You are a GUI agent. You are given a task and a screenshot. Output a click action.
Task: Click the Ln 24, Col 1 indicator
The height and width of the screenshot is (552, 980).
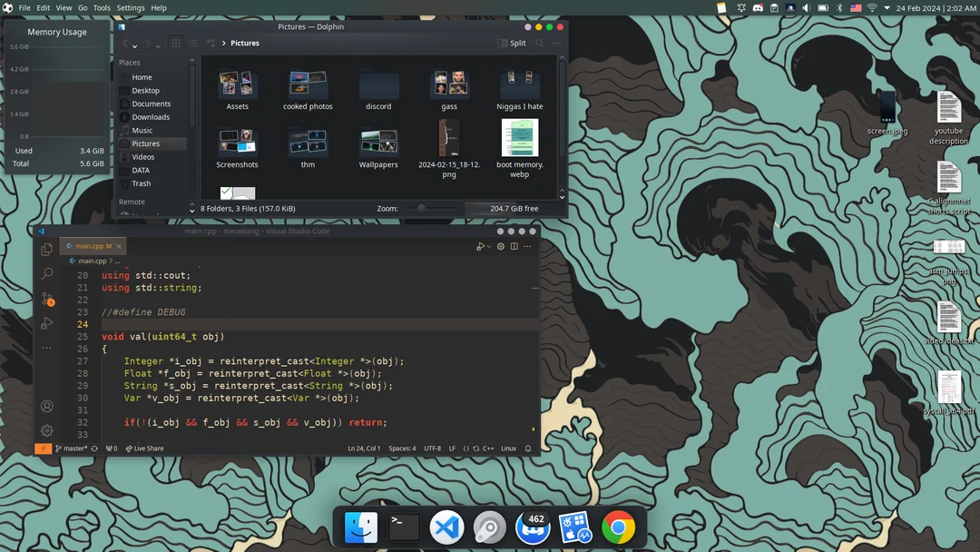tap(363, 448)
